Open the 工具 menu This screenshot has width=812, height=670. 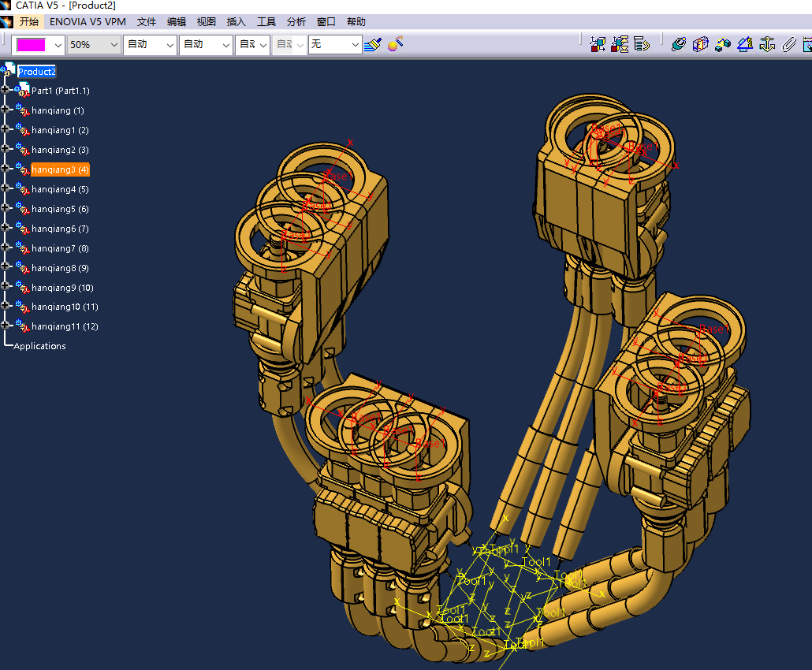[266, 22]
